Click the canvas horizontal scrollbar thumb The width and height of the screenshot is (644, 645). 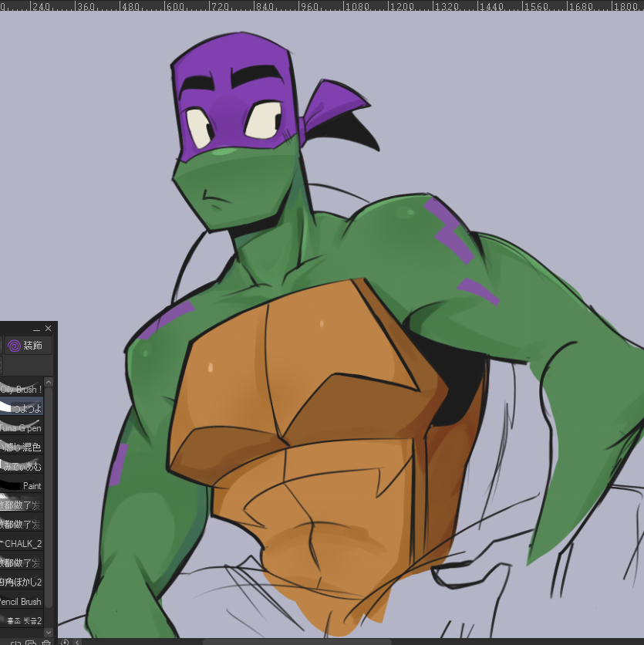pyautogui.click(x=297, y=642)
